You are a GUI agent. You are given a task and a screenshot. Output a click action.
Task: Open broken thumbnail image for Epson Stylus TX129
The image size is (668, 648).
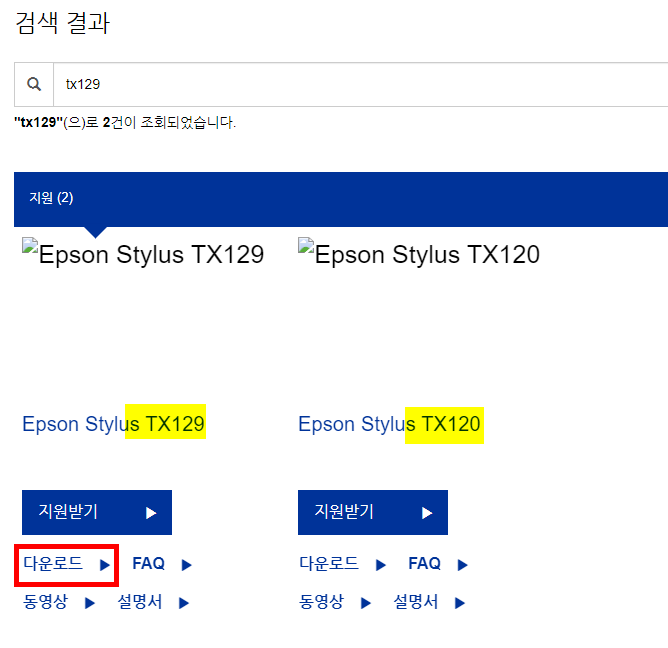tap(143, 254)
